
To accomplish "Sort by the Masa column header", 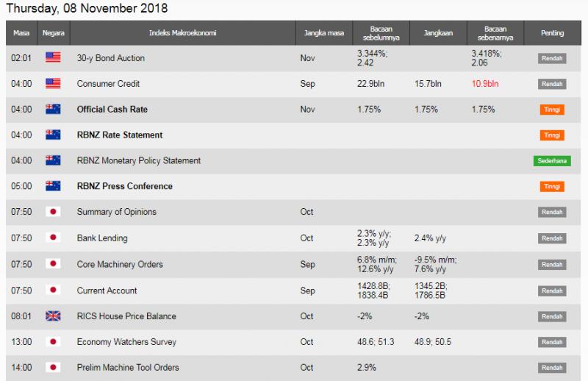I will point(21,33).
